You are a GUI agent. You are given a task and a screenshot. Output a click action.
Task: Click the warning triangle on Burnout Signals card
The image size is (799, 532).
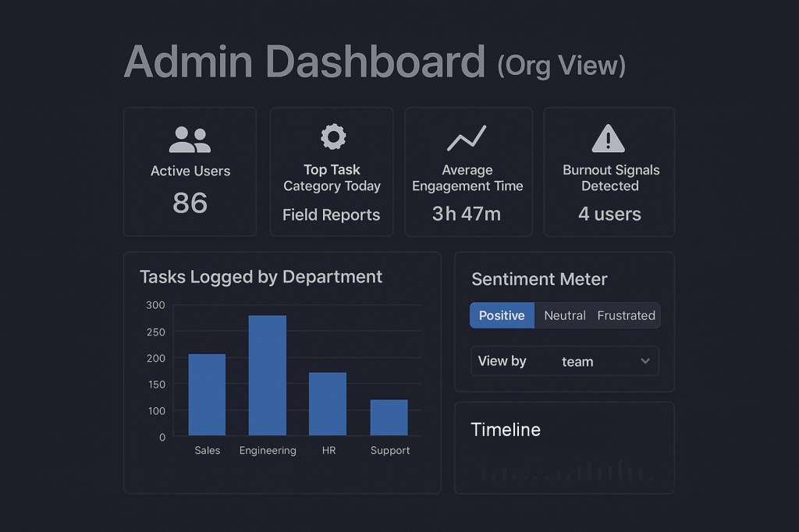(x=609, y=137)
